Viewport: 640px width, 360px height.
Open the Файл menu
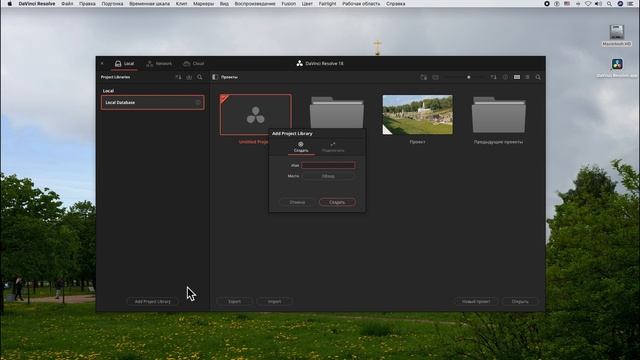pyautogui.click(x=67, y=4)
